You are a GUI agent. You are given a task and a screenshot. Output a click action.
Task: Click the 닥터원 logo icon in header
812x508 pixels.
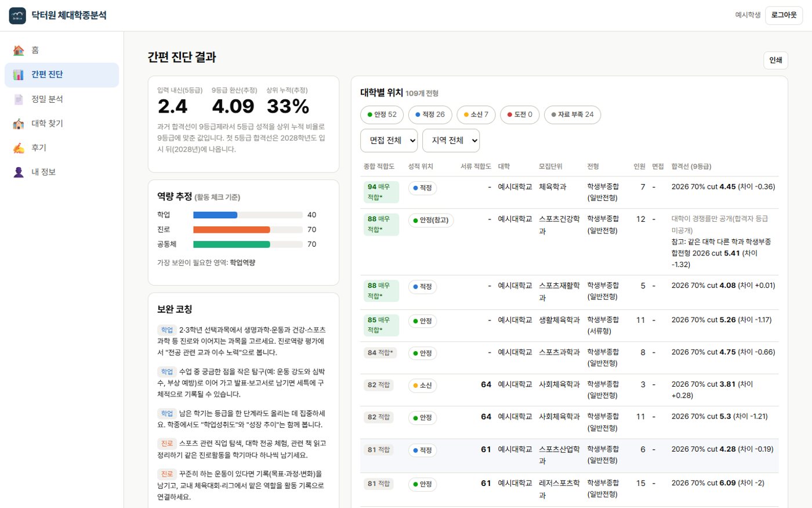coord(17,16)
